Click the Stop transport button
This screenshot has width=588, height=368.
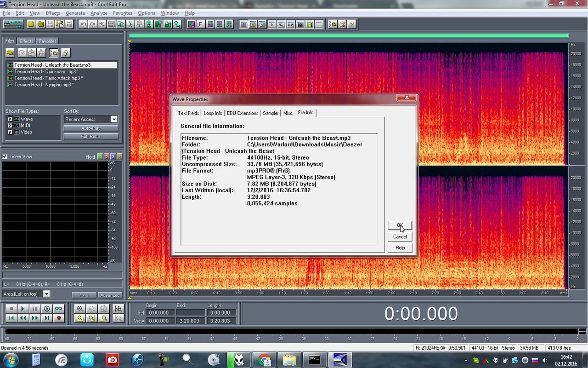(x=11, y=309)
